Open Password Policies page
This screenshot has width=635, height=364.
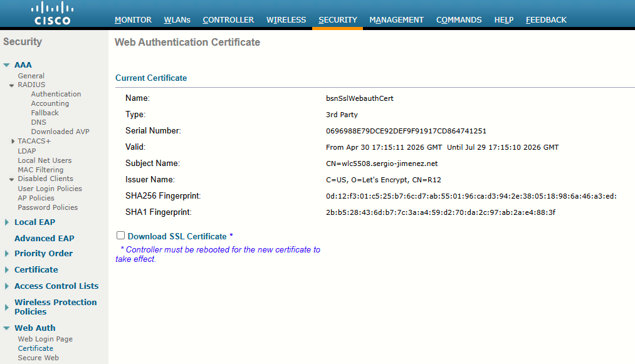tap(48, 207)
